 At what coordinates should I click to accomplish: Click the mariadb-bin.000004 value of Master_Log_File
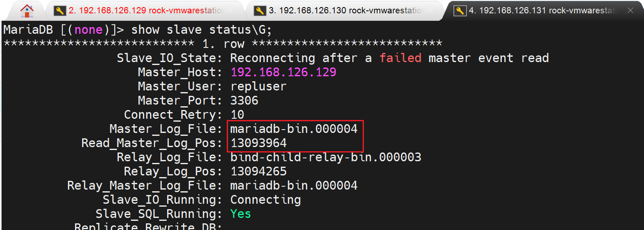(x=294, y=129)
